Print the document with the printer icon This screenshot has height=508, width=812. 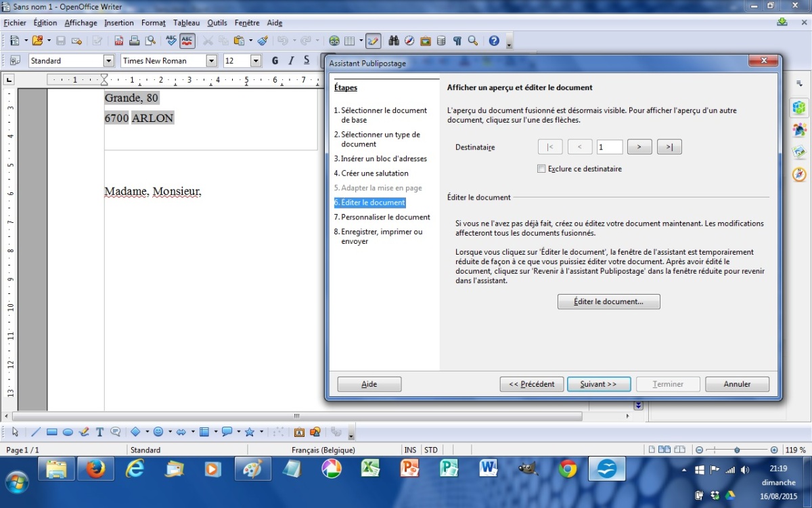point(135,41)
